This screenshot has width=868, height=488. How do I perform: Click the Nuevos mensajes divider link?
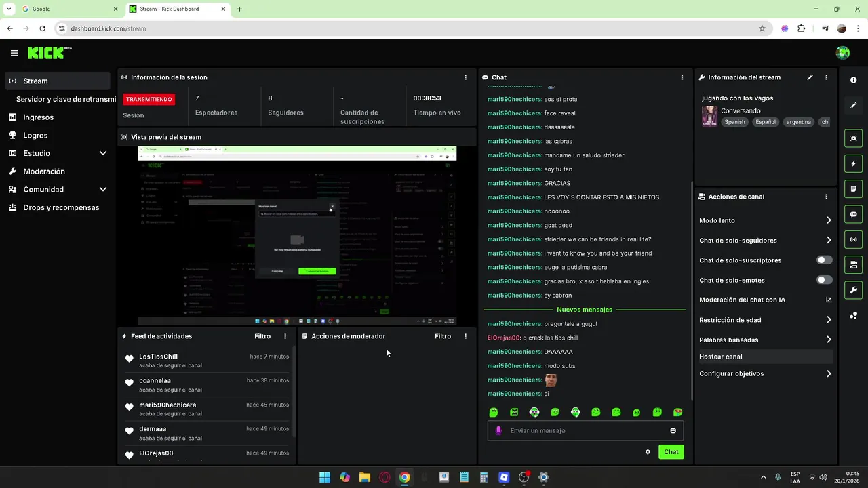point(584,310)
